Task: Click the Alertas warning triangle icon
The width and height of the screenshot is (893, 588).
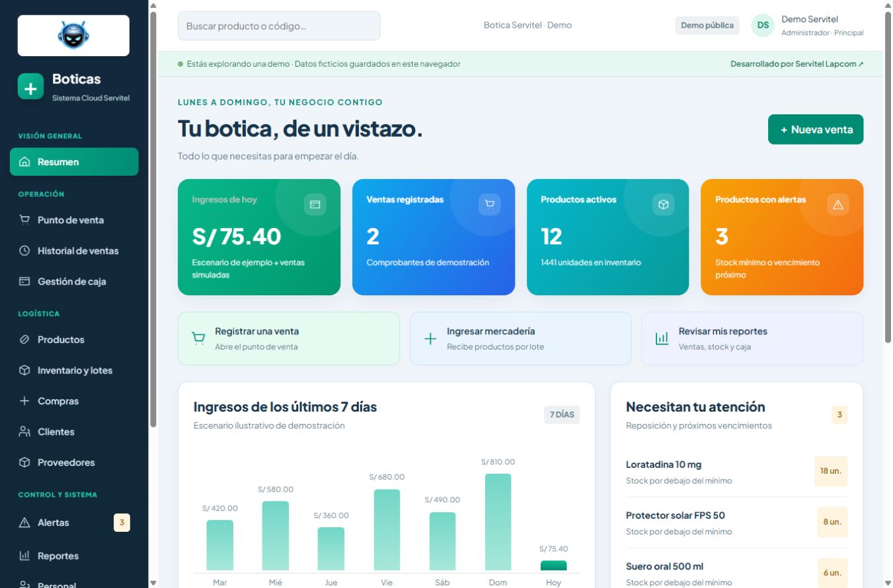Action: pyautogui.click(x=24, y=523)
